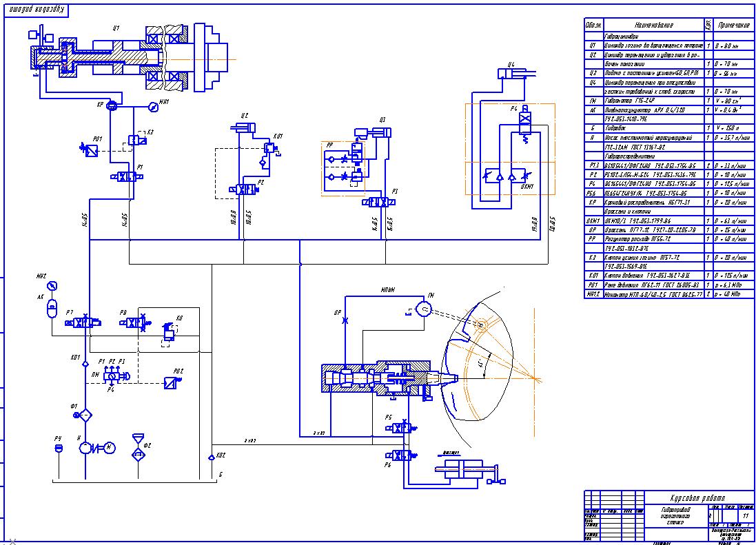
Task: Select the K3 clamping force valve
Action: 136,140
